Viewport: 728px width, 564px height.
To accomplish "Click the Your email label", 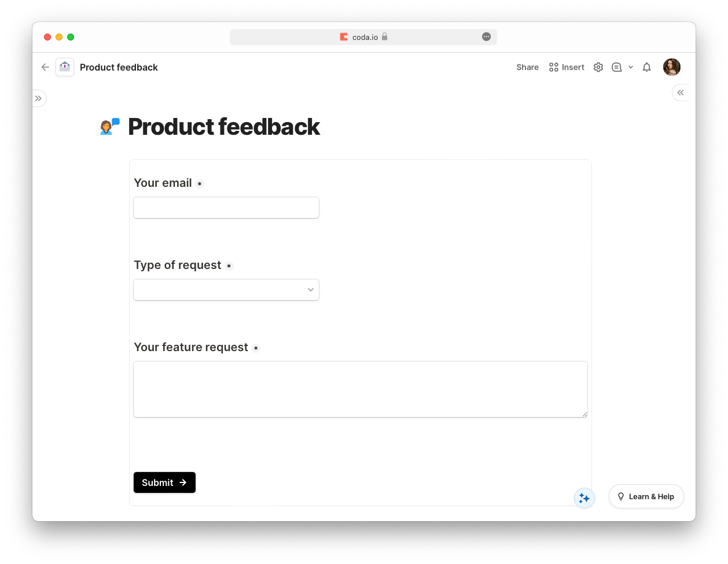I will coord(163,183).
